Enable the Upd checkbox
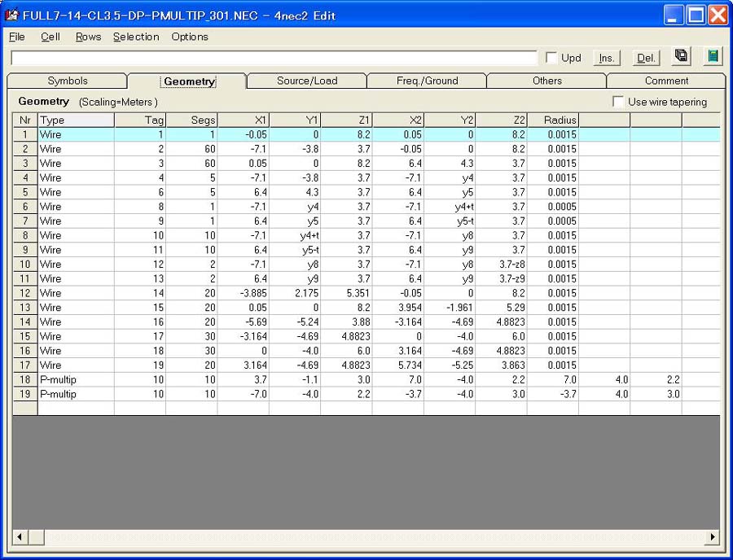733x560 pixels. click(551, 58)
